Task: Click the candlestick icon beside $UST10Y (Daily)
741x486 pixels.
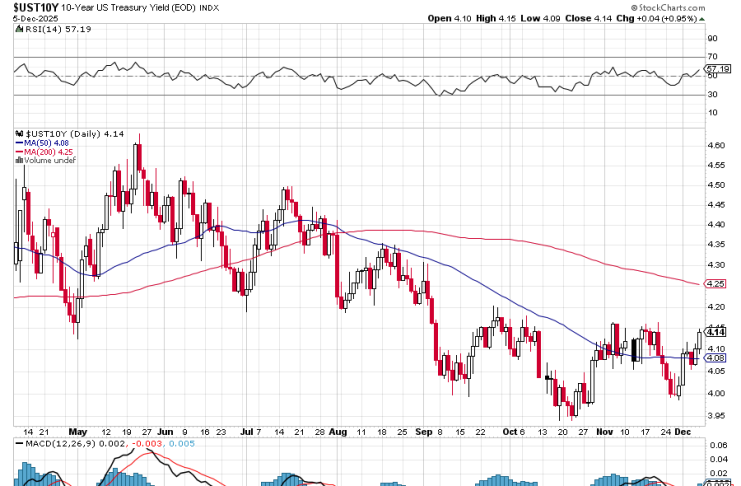Action: 17,132
